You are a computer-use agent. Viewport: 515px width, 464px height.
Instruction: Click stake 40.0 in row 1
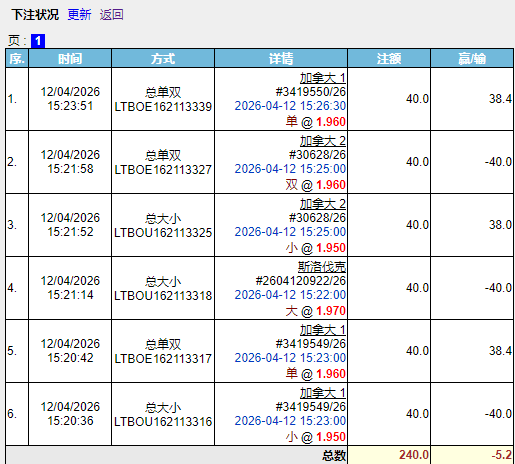pyautogui.click(x=417, y=99)
